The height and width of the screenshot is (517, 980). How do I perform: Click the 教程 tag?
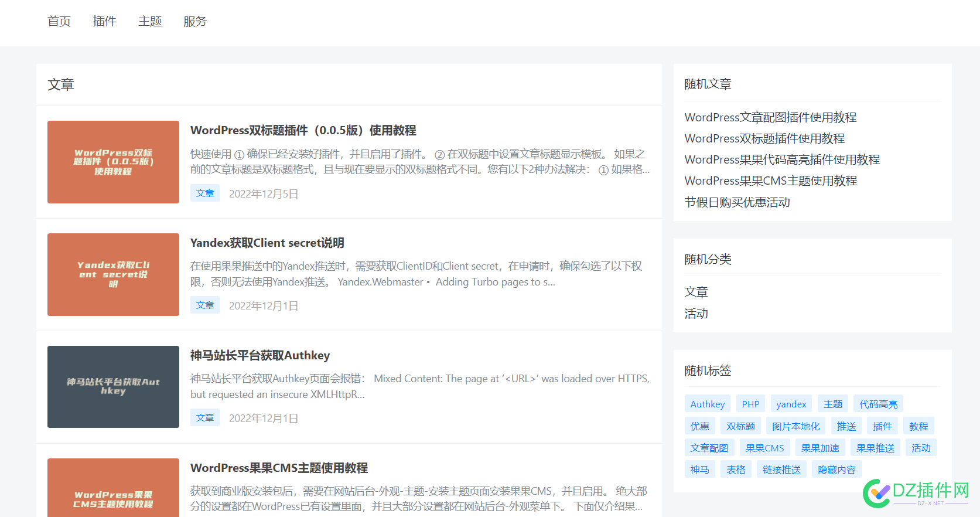tap(918, 426)
